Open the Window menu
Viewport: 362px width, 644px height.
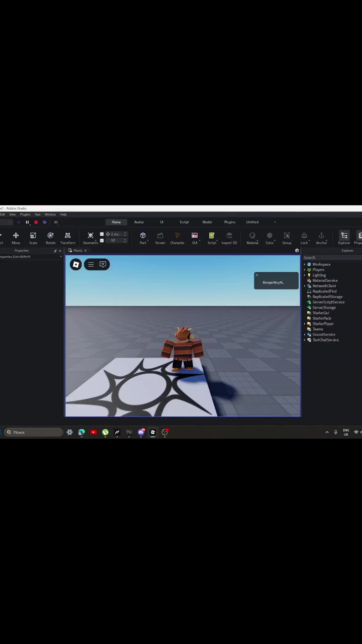click(x=50, y=214)
